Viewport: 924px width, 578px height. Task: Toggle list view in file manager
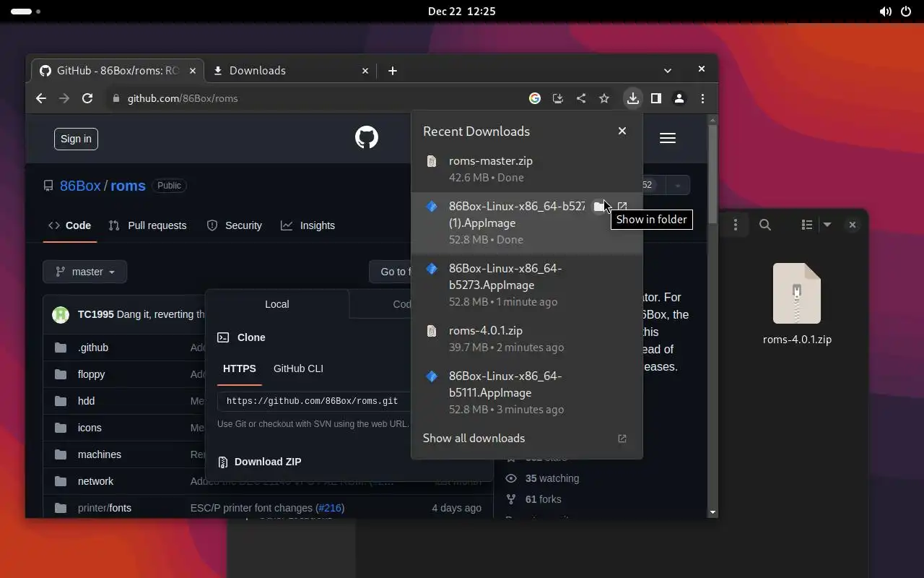[807, 225]
